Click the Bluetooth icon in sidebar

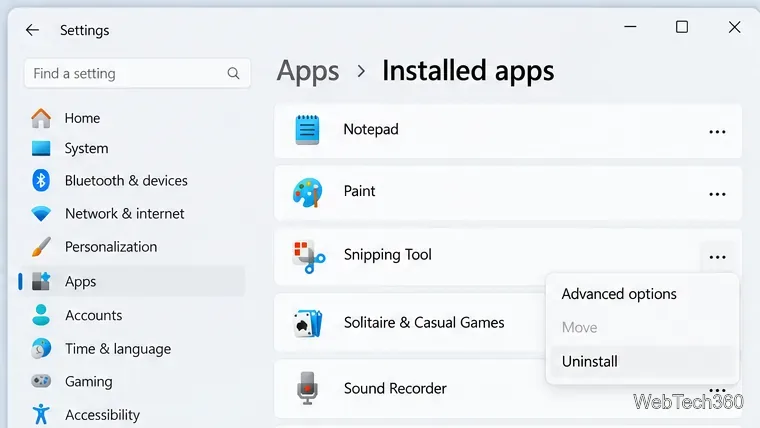41,180
